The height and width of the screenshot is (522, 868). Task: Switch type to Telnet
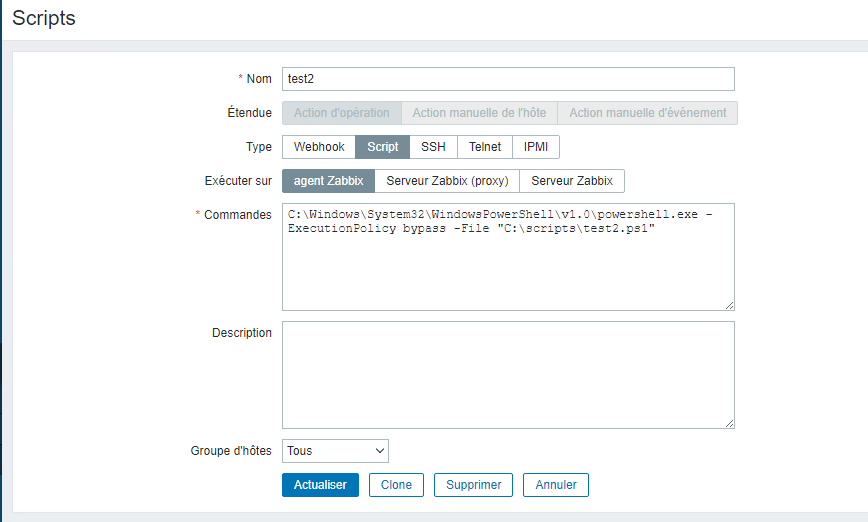(x=485, y=147)
